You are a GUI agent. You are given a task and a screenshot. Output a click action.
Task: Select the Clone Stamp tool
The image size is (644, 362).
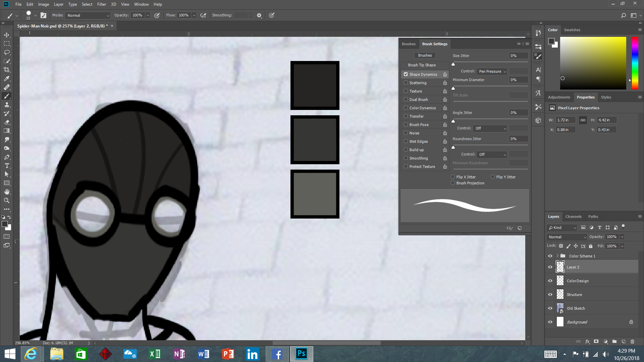(x=7, y=105)
